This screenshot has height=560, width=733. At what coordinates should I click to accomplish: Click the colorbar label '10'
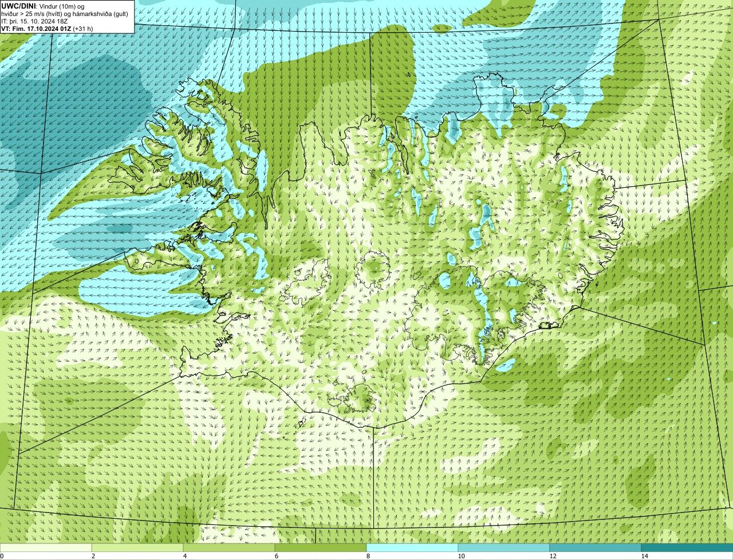461,556
